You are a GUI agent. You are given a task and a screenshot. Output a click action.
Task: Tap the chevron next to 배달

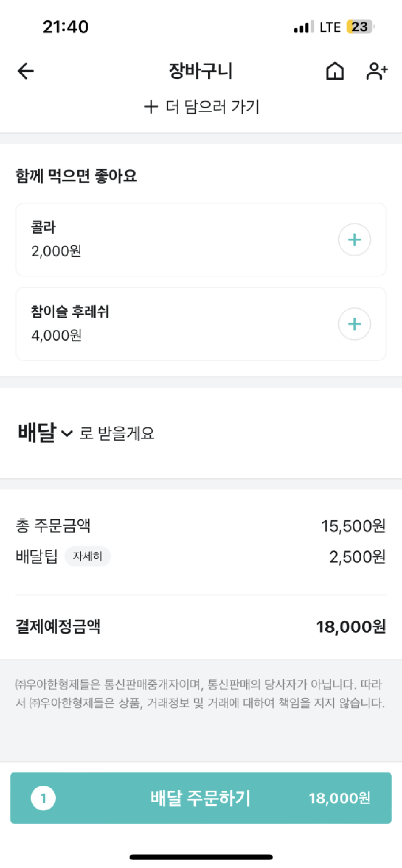67,434
